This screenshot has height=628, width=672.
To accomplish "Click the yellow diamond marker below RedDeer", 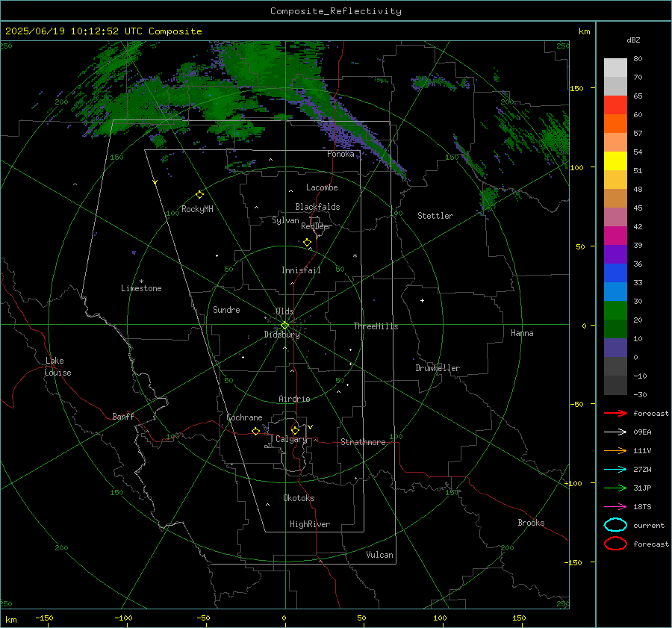I will click(x=308, y=243).
